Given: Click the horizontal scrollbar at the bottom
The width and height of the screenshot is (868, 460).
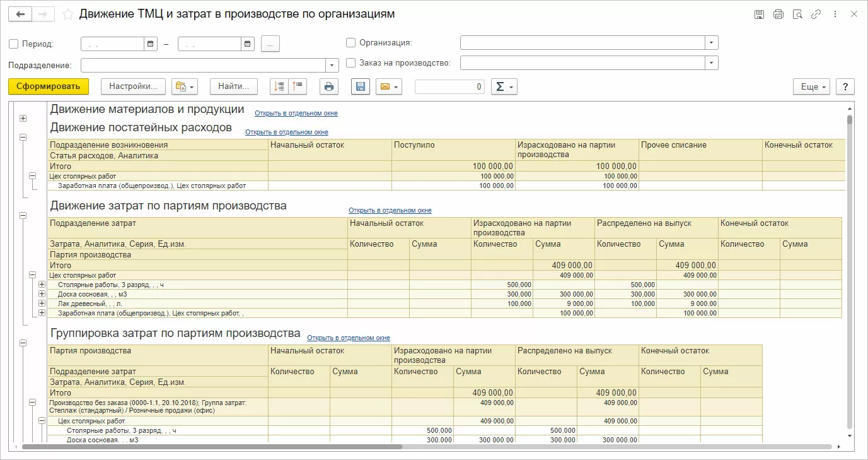Looking at the screenshot, I should (x=212, y=447).
